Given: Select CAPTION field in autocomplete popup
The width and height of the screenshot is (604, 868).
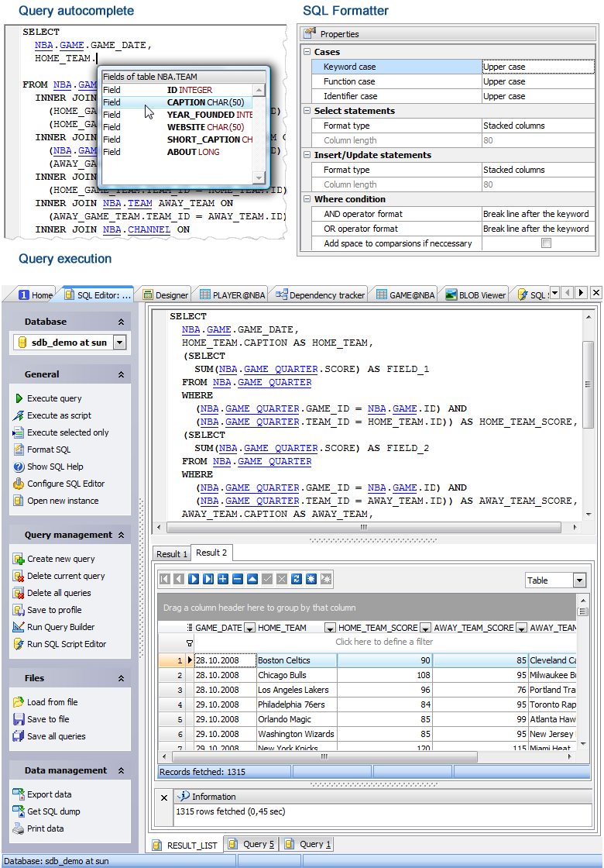Looking at the screenshot, I should (177, 102).
